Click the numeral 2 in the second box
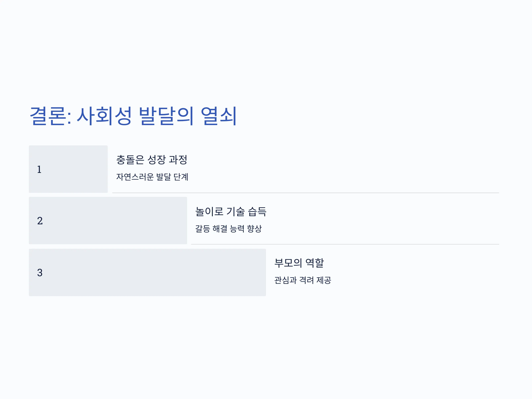This screenshot has width=532, height=399. pos(40,221)
